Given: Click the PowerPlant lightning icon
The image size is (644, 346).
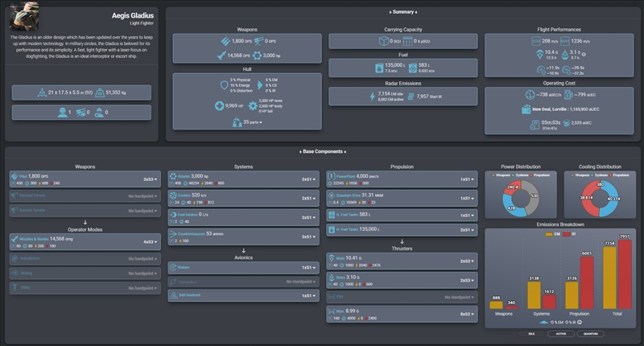Looking at the screenshot, I should pos(332,176).
